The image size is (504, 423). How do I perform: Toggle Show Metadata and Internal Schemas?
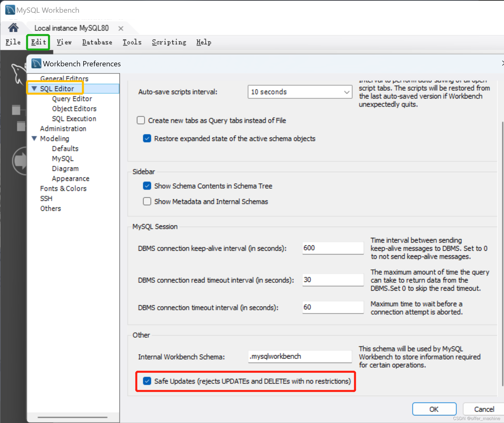pyautogui.click(x=147, y=201)
